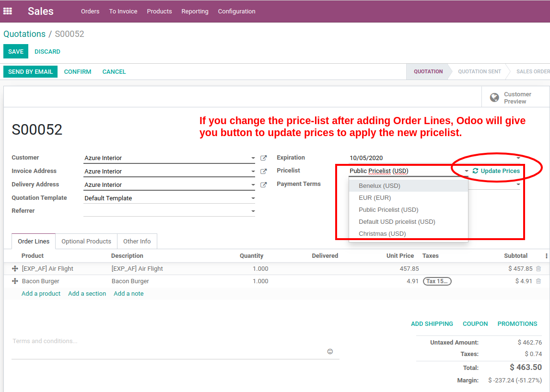Expand the Referrer dropdown

253,211
